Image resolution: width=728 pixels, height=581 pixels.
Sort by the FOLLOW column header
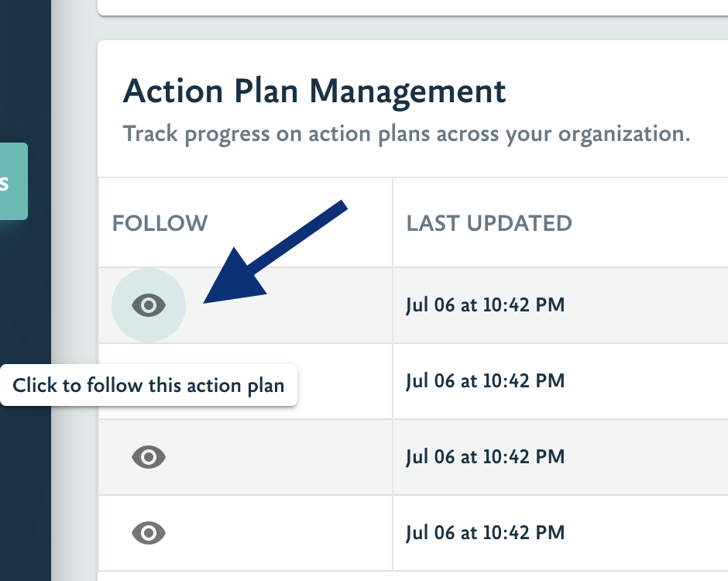click(160, 223)
